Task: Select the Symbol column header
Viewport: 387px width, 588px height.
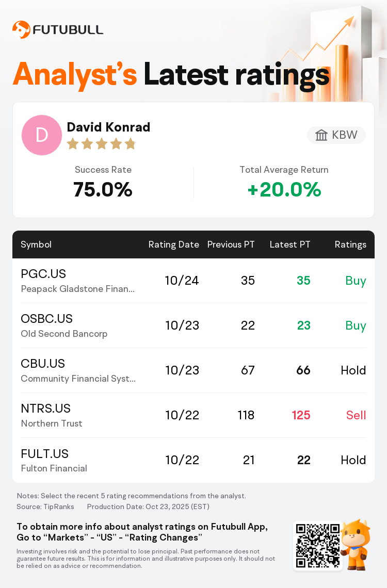Action: pyautogui.click(x=36, y=244)
